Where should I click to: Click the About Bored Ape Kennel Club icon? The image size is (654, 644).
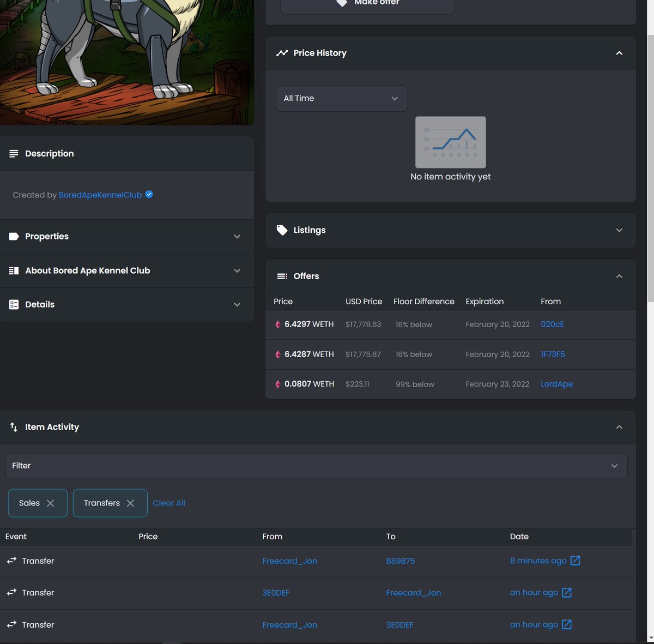(x=14, y=270)
